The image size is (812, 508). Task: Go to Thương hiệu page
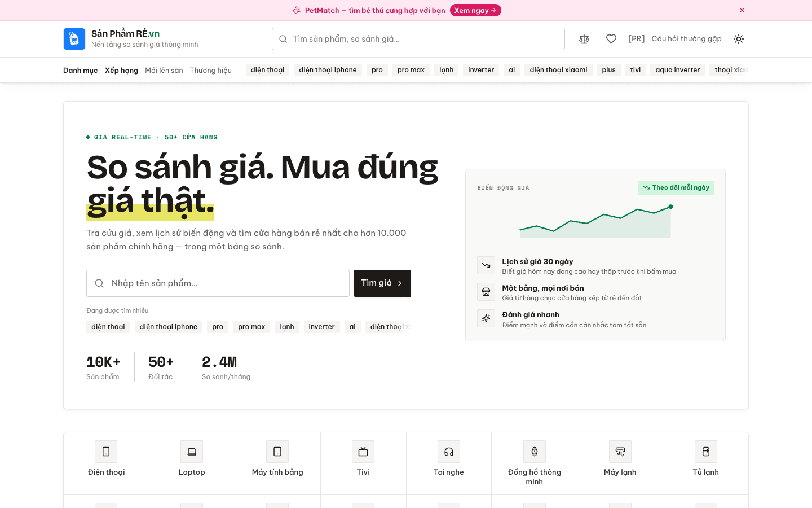pos(211,71)
